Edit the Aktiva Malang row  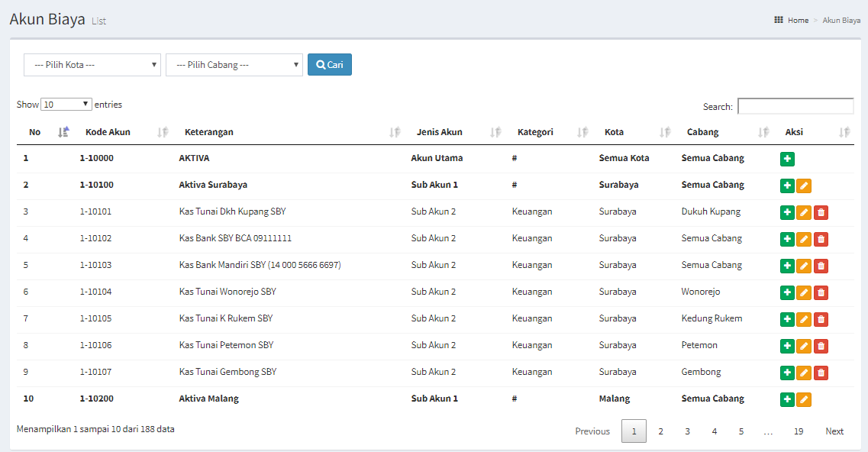(804, 399)
